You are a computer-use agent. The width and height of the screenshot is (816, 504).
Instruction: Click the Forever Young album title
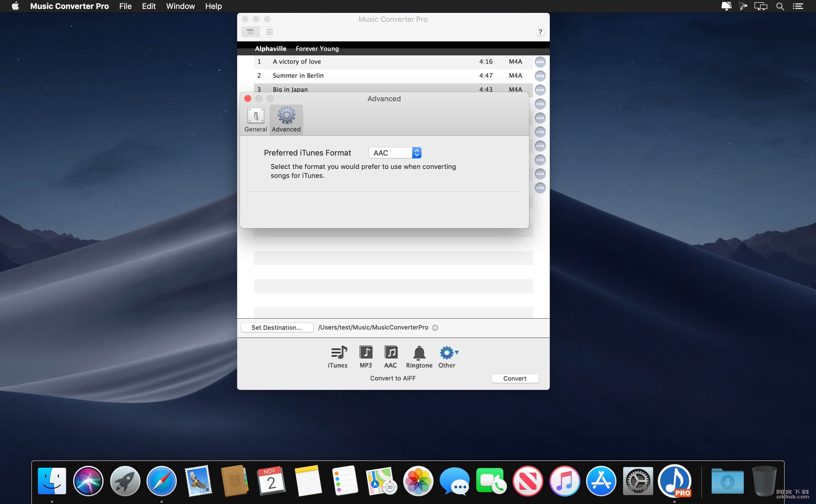click(317, 49)
